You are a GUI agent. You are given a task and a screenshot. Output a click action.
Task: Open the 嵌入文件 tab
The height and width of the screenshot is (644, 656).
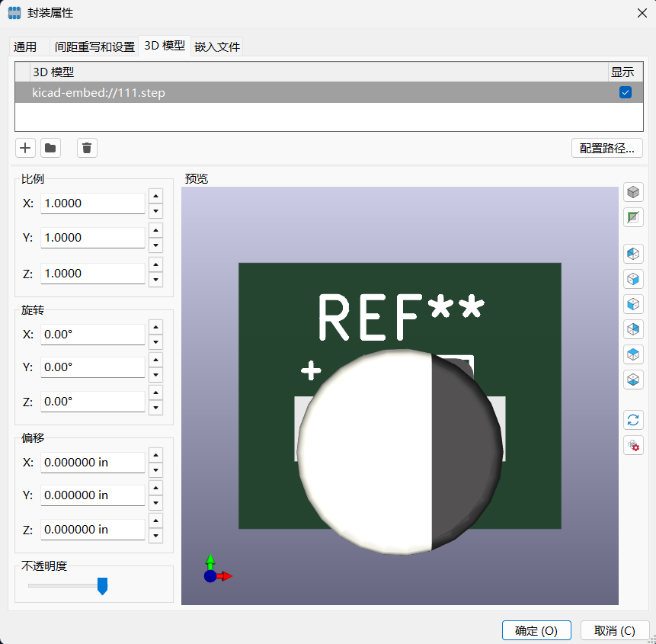216,46
